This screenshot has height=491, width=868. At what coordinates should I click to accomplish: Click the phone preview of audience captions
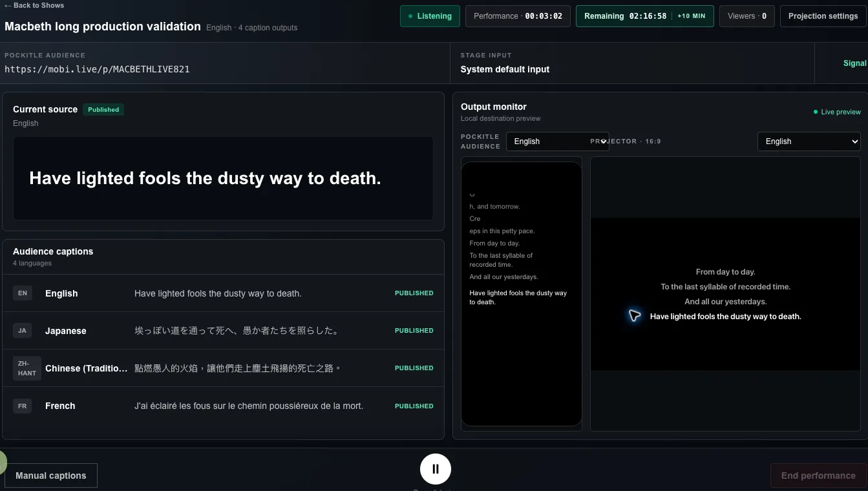point(522,294)
